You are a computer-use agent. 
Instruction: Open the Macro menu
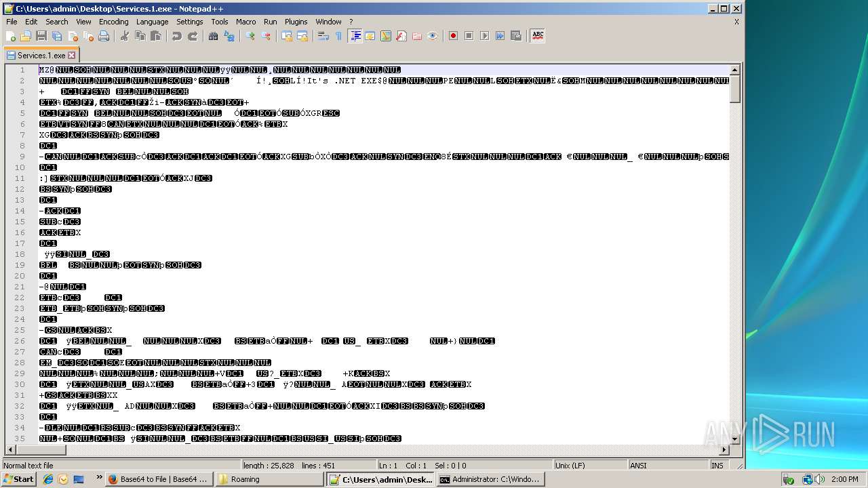pos(246,22)
